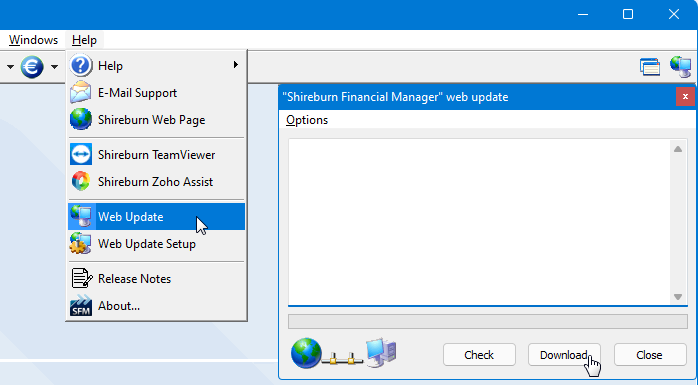Close web update dialog with red X
698x385 pixels.
685,97
